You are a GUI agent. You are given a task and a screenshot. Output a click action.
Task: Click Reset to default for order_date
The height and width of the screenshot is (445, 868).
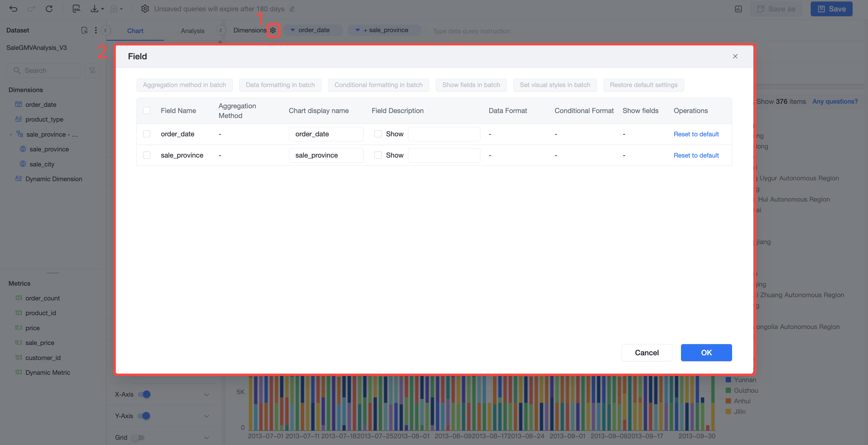[x=696, y=134]
